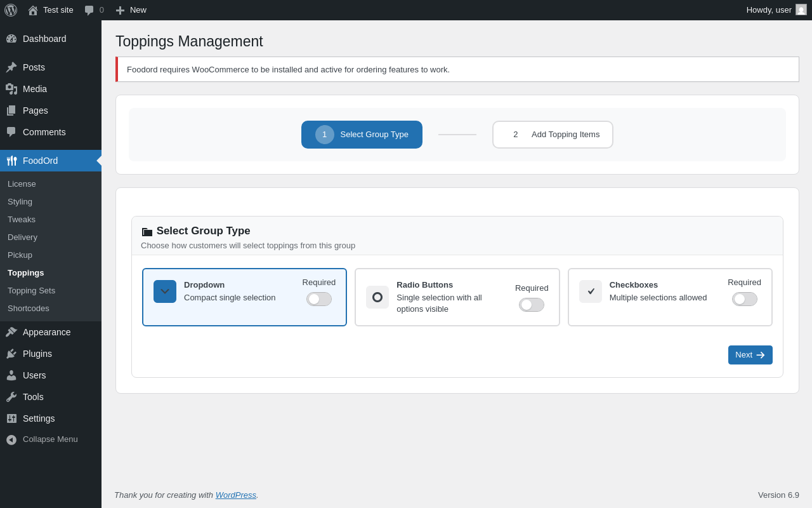Expand the New content menu
The image size is (812, 508).
(x=131, y=10)
